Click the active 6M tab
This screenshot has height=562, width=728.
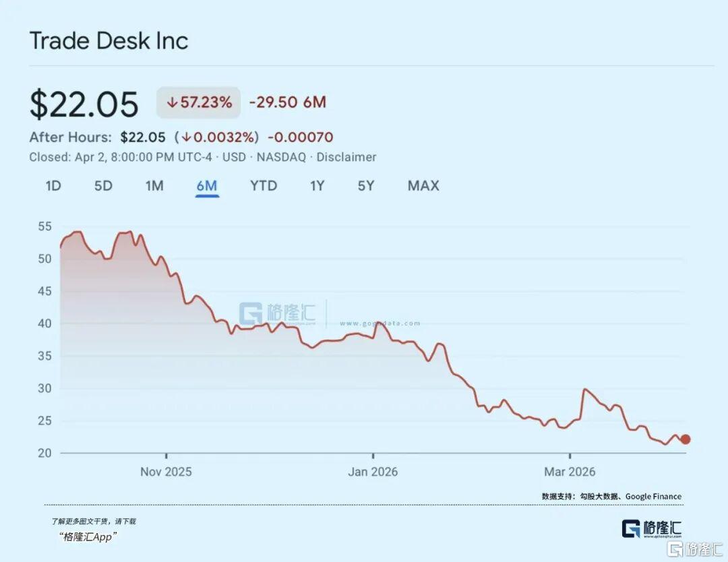(x=207, y=186)
